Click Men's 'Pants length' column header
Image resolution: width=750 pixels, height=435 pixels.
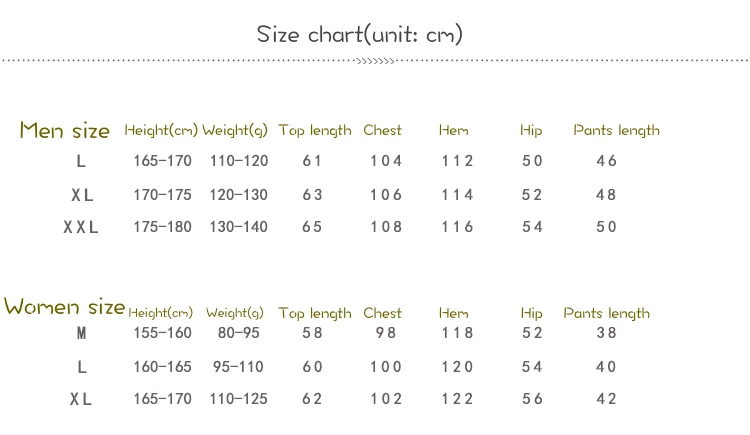tap(617, 130)
